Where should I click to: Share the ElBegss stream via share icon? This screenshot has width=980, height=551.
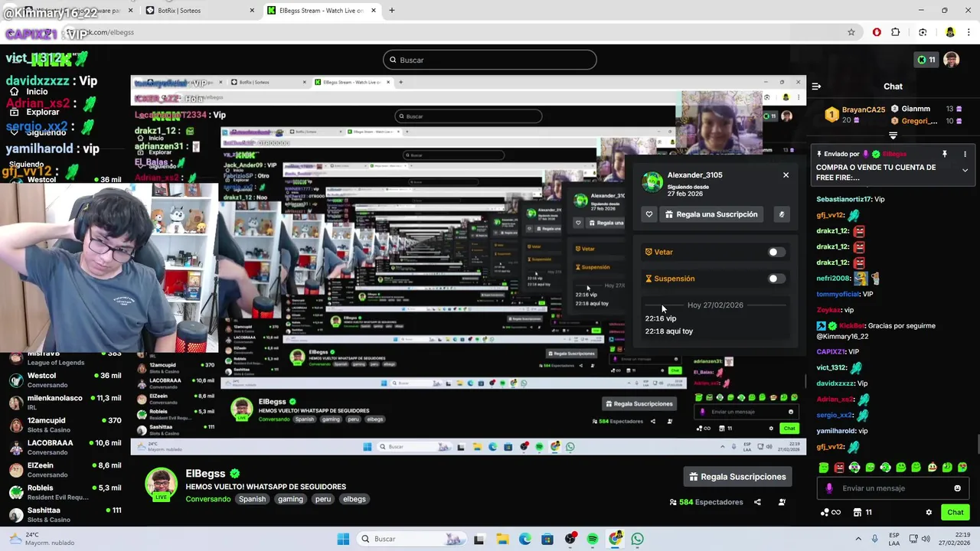coord(757,502)
